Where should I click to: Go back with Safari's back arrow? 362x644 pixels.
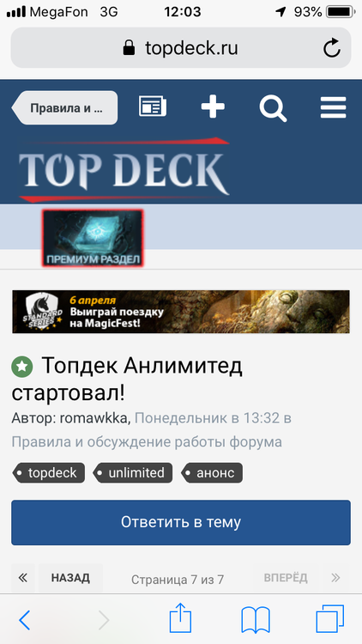25,620
